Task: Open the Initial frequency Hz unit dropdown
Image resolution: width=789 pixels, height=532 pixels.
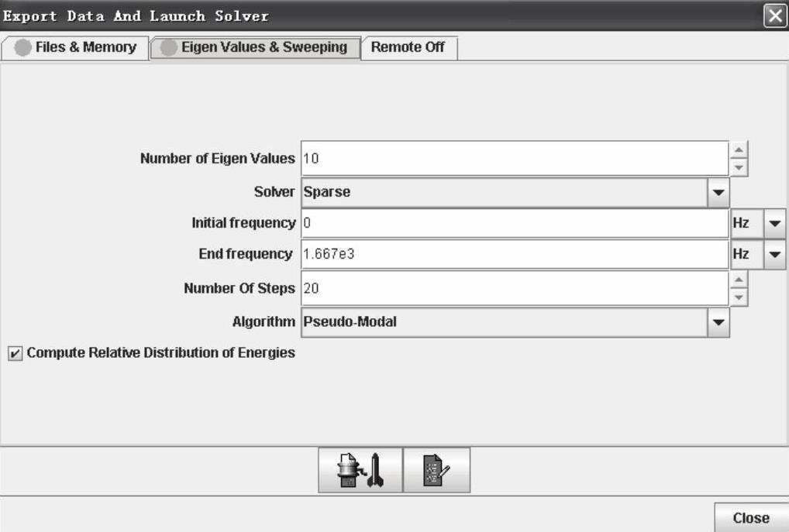Action: coord(774,223)
